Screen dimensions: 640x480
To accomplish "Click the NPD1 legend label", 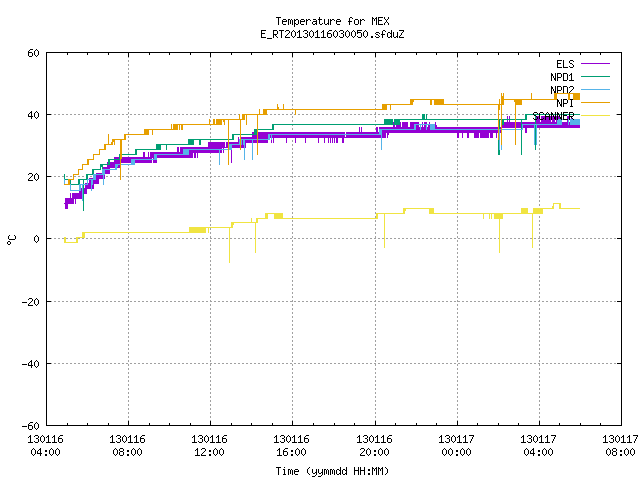I will [x=562, y=77].
